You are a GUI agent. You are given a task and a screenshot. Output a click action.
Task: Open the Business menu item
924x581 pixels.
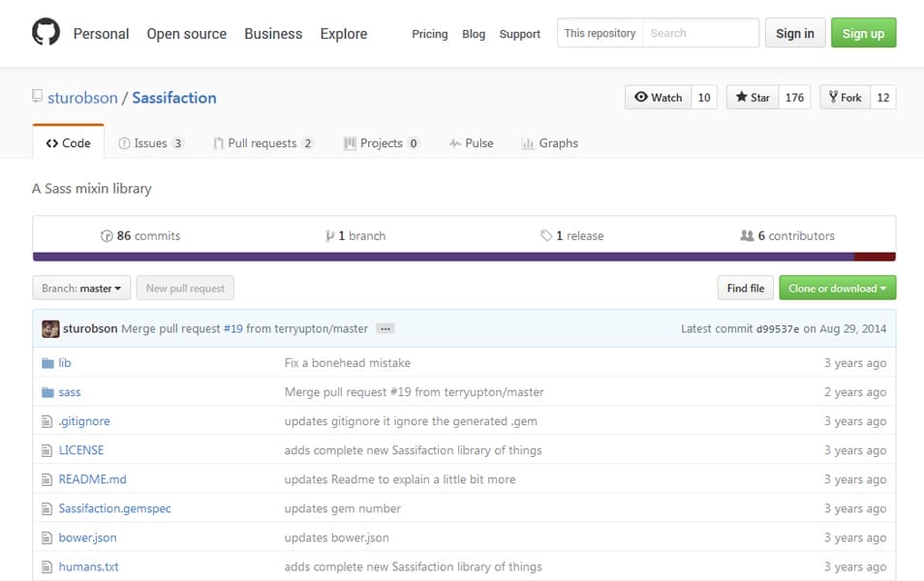pyautogui.click(x=273, y=34)
